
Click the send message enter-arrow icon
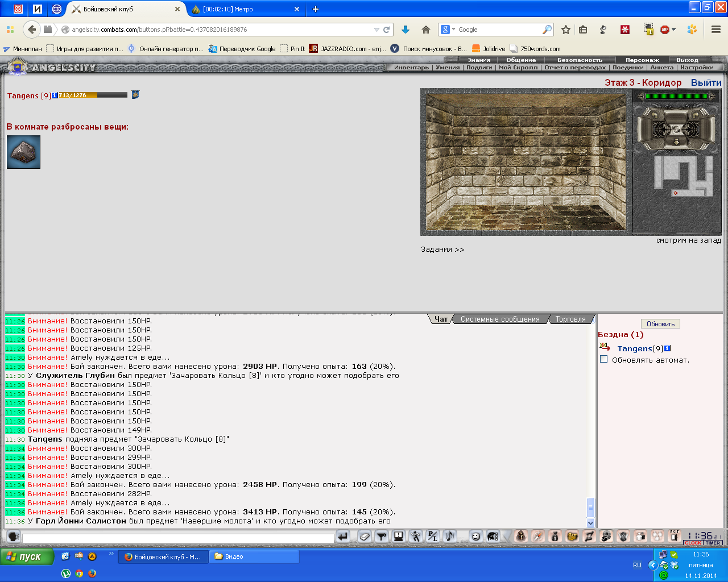point(342,536)
